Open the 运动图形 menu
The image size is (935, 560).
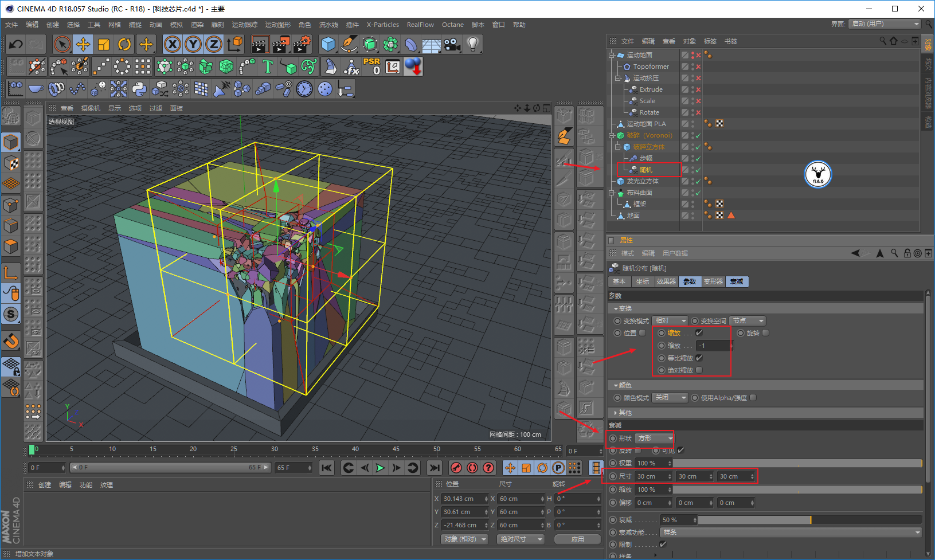[x=277, y=25]
